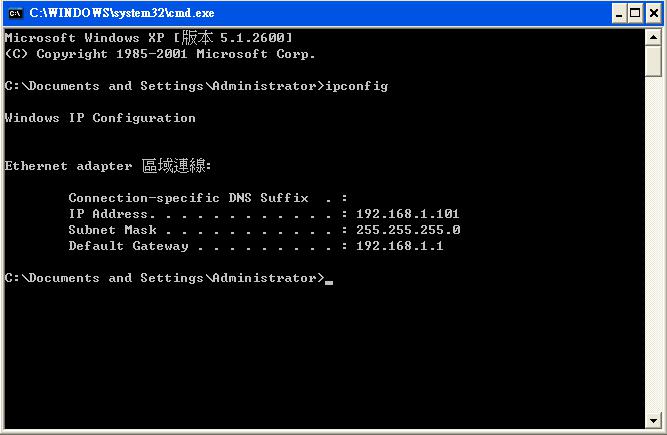Click the Ethernet adapter 區域連線 line
This screenshot has width=667, height=435.
tap(108, 165)
